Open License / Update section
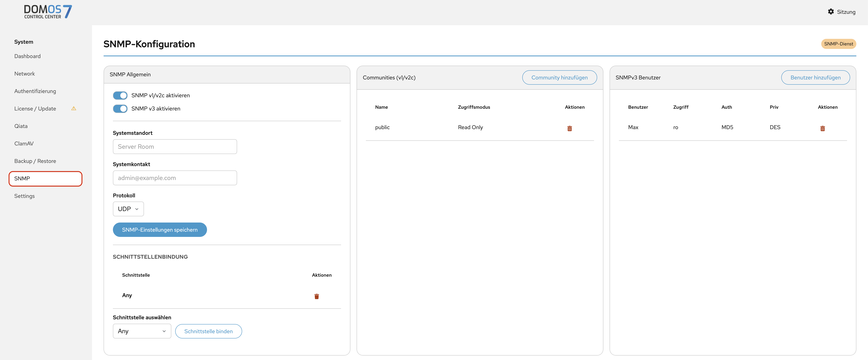The image size is (868, 360). point(35,109)
